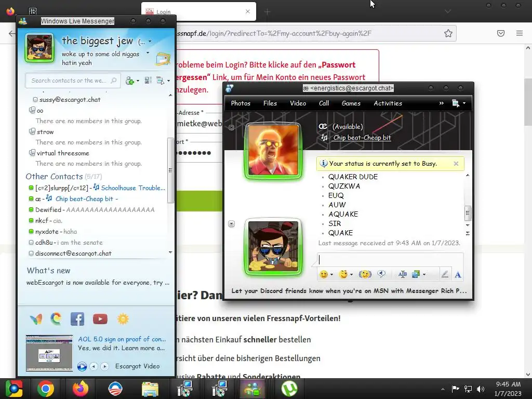Open the 'webEscargot is now available' news
The width and height of the screenshot is (532, 399).
pos(98,283)
